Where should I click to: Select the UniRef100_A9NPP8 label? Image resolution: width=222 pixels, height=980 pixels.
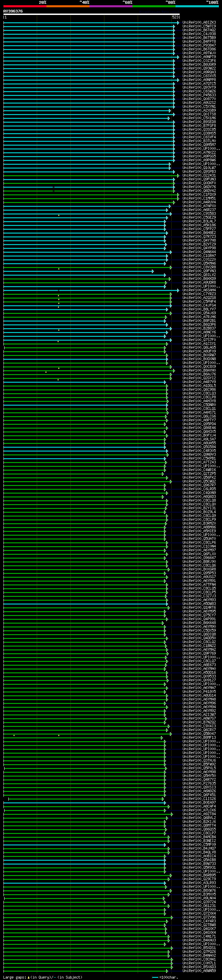(199, 80)
